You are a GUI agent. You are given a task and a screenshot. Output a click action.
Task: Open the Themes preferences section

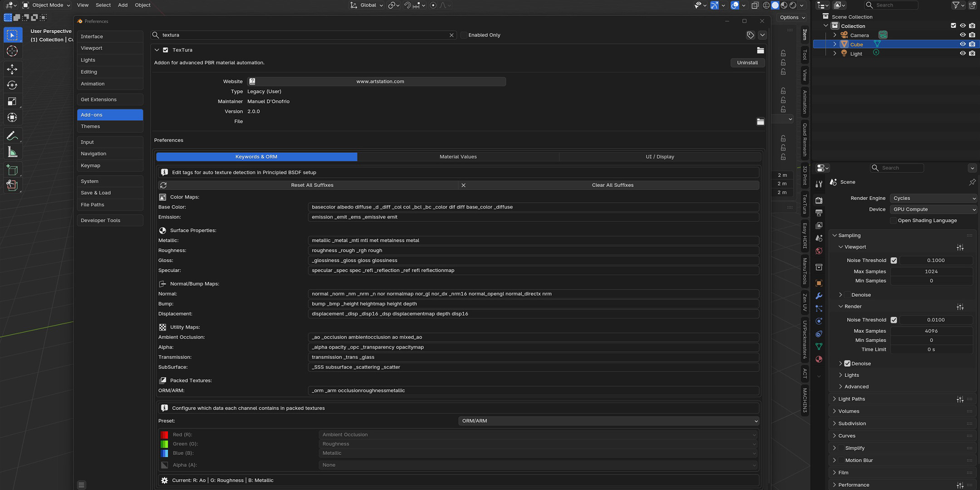[110, 127]
